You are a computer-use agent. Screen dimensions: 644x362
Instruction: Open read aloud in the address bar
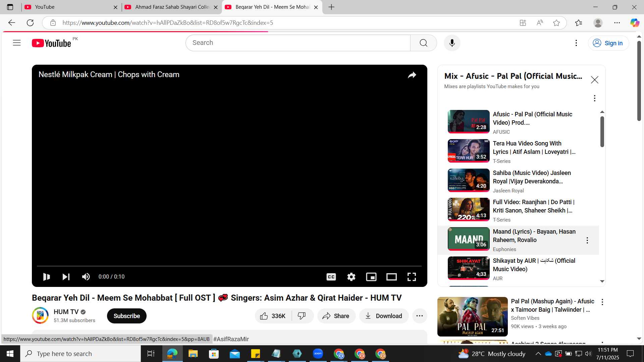click(540, 23)
